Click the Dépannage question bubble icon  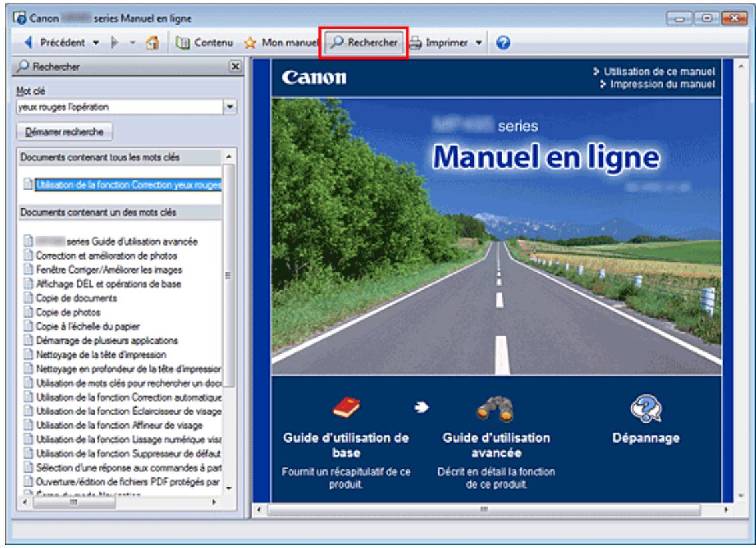646,408
